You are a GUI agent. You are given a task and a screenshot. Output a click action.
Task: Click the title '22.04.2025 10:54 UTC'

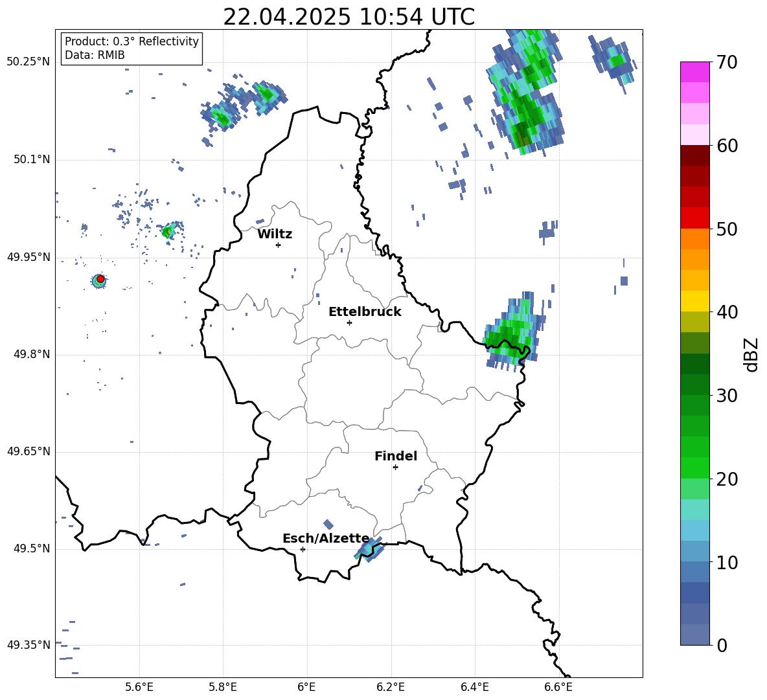click(349, 17)
